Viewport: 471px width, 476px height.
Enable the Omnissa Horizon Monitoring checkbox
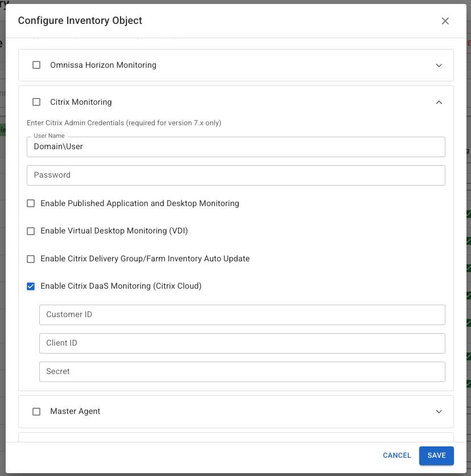[x=36, y=65]
